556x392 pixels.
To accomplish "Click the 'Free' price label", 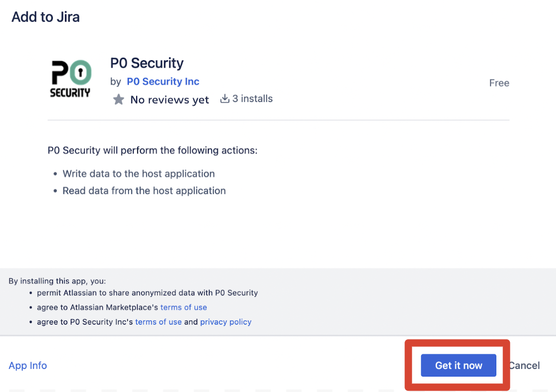I will pyautogui.click(x=499, y=83).
